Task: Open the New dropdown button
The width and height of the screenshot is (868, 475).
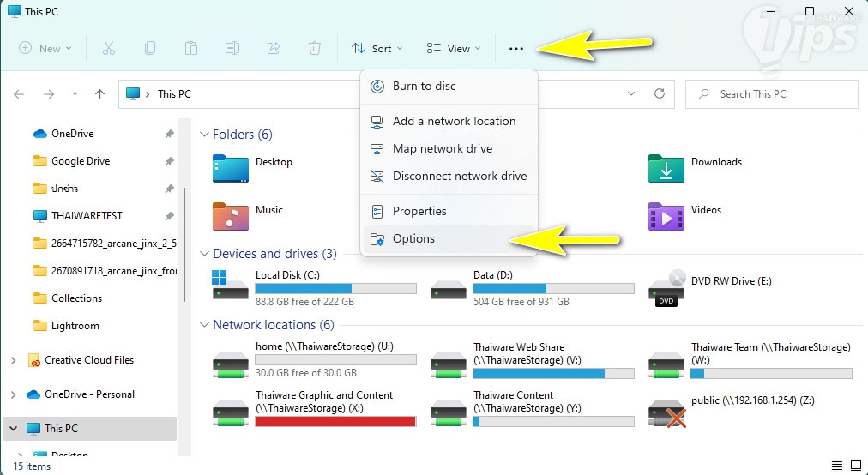Action: [x=45, y=49]
